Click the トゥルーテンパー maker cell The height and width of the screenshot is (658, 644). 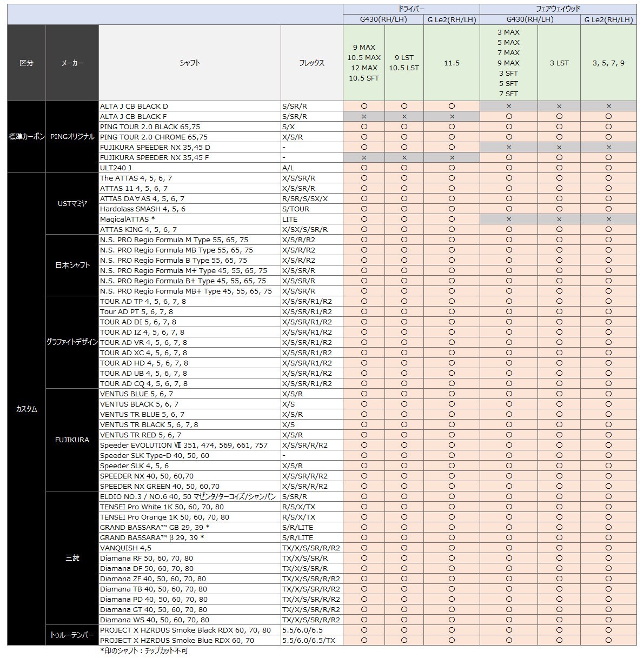[72, 635]
